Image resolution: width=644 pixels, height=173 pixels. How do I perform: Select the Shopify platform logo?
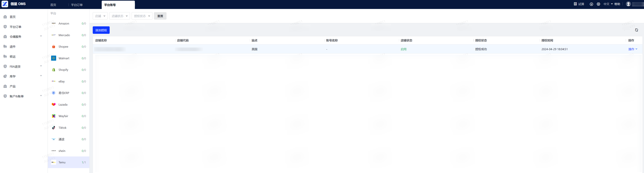click(53, 70)
